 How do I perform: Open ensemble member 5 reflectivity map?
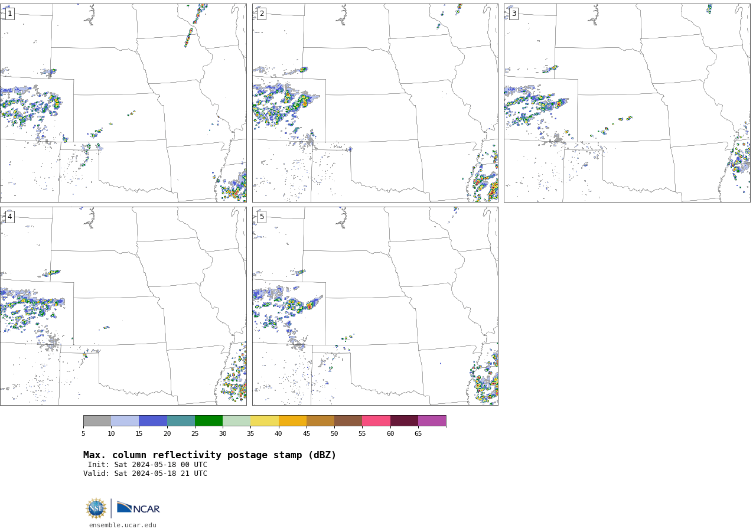point(375,306)
